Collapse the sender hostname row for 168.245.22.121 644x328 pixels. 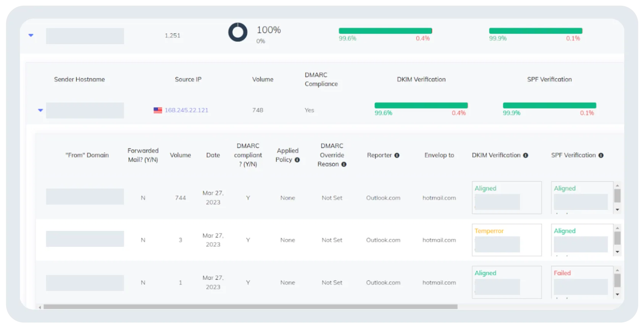(x=40, y=110)
